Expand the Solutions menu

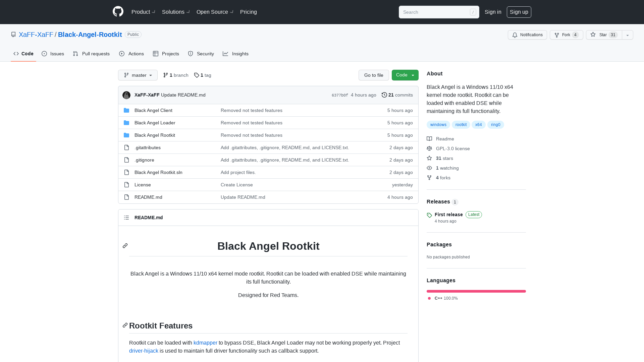click(176, 12)
